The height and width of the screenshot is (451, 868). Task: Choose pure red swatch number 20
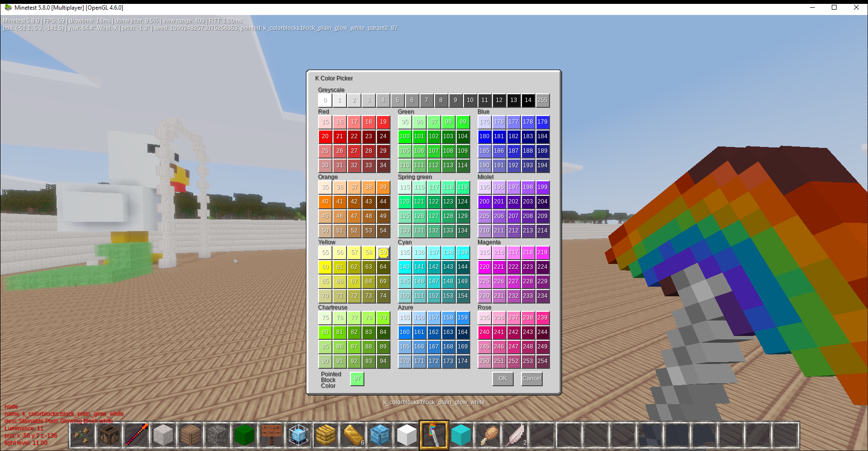tap(325, 136)
